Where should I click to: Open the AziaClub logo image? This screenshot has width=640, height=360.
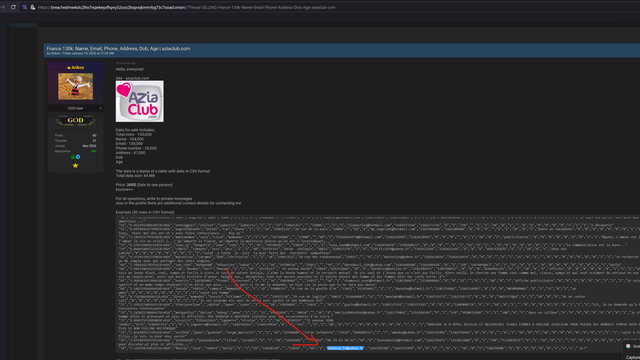coord(140,101)
